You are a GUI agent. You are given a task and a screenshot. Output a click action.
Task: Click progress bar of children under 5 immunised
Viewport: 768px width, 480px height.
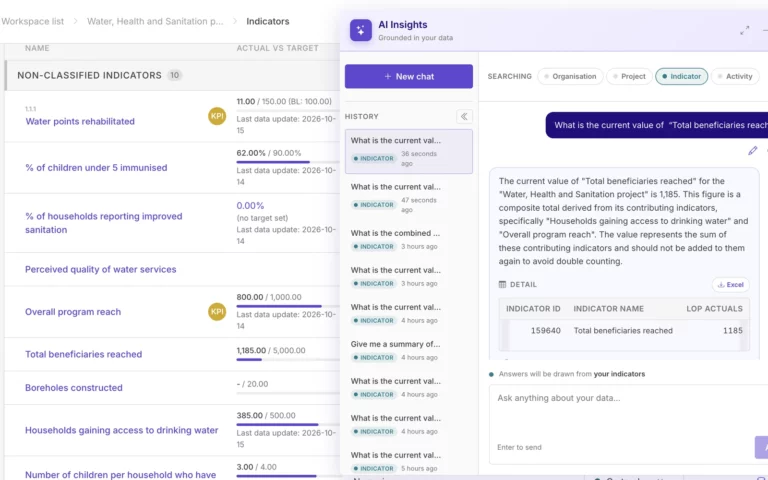(x=288, y=162)
